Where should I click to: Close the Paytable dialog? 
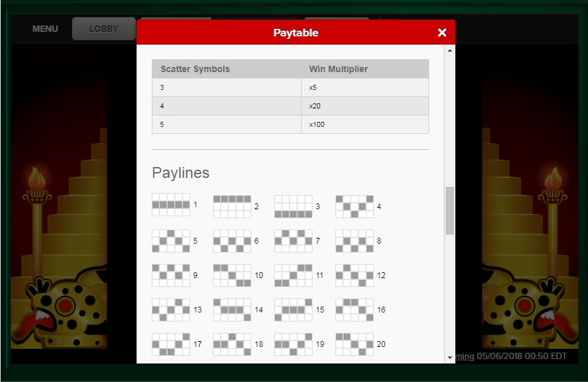pyautogui.click(x=442, y=33)
